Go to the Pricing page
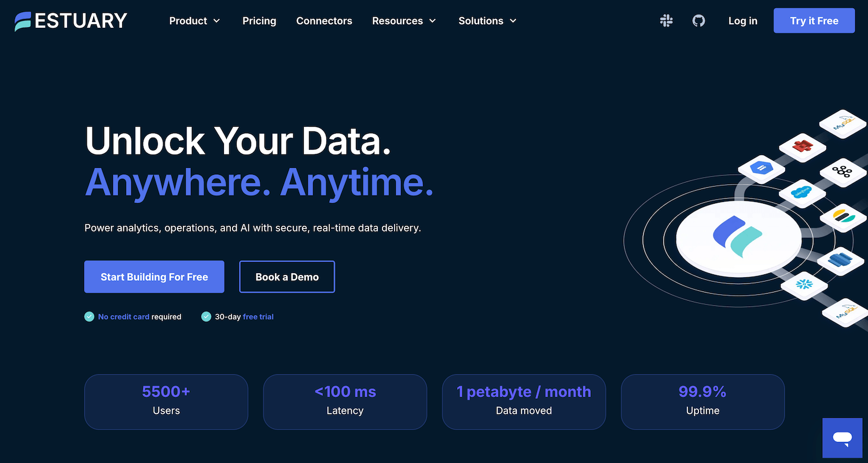The height and width of the screenshot is (463, 868). click(x=259, y=21)
